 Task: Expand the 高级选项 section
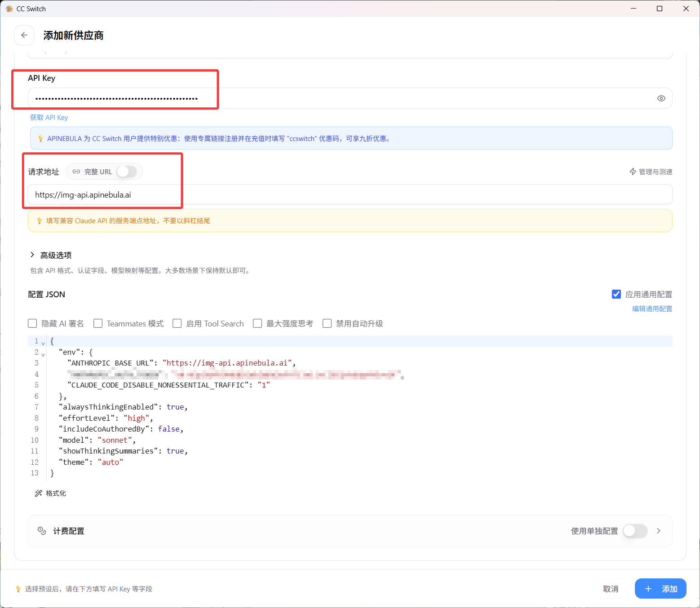pyautogui.click(x=51, y=255)
